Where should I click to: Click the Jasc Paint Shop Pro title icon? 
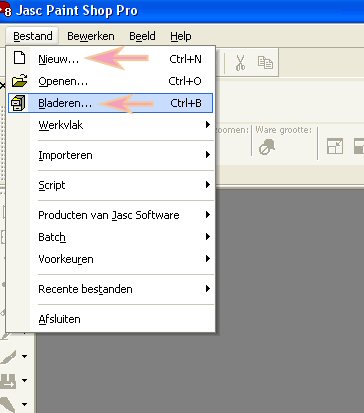[6, 9]
